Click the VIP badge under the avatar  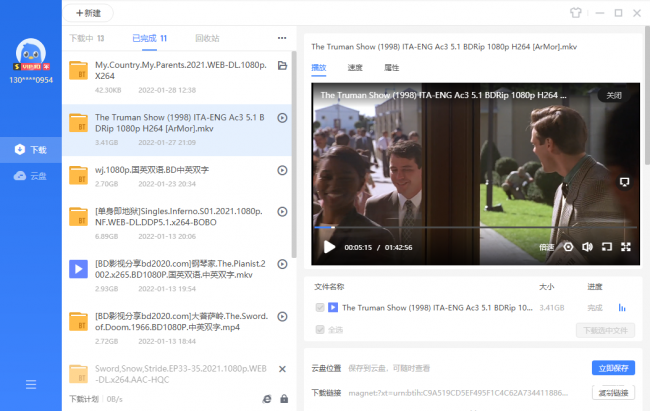32,66
